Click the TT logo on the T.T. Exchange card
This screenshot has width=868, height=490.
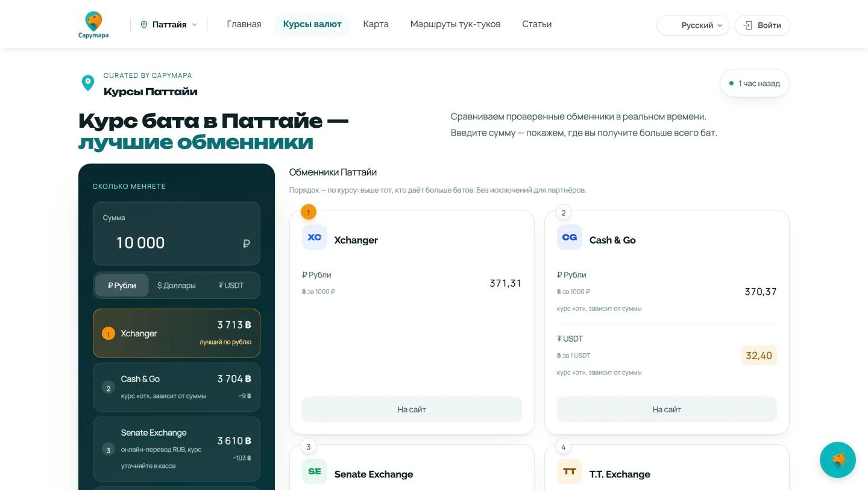click(x=570, y=471)
